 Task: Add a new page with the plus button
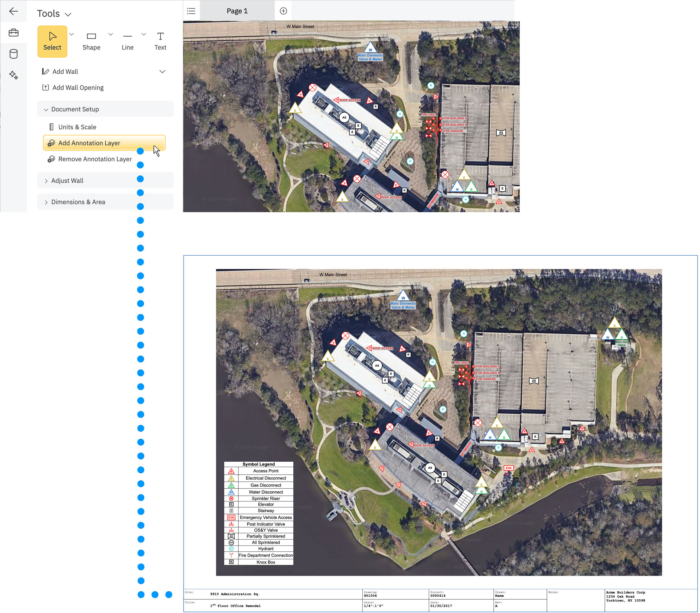[283, 11]
